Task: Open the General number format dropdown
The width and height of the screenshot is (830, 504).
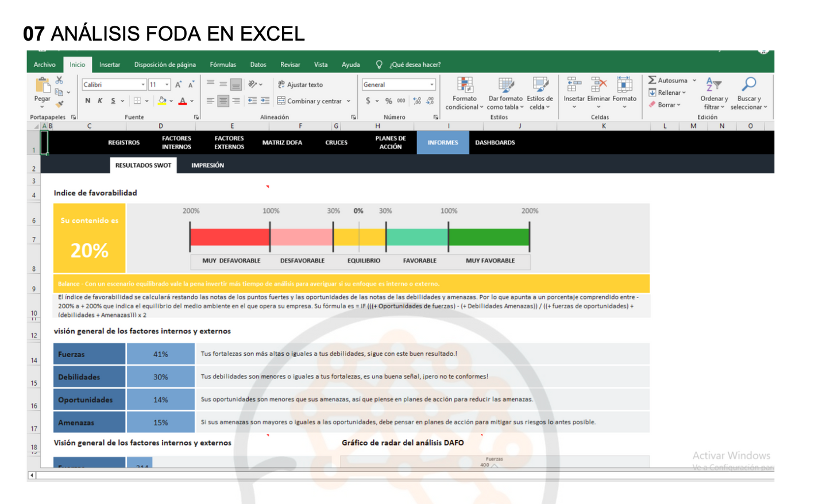Action: pos(432,84)
